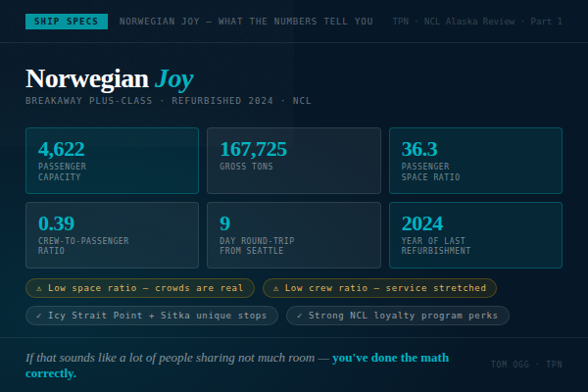Click the warning icon in Low crew ratio tag
Viewport: 588px width, 392px height.
pos(276,288)
